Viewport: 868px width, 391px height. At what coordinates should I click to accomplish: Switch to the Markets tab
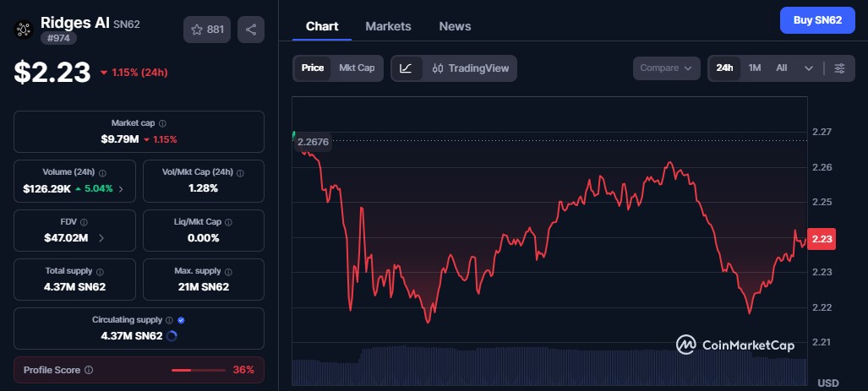tap(388, 26)
